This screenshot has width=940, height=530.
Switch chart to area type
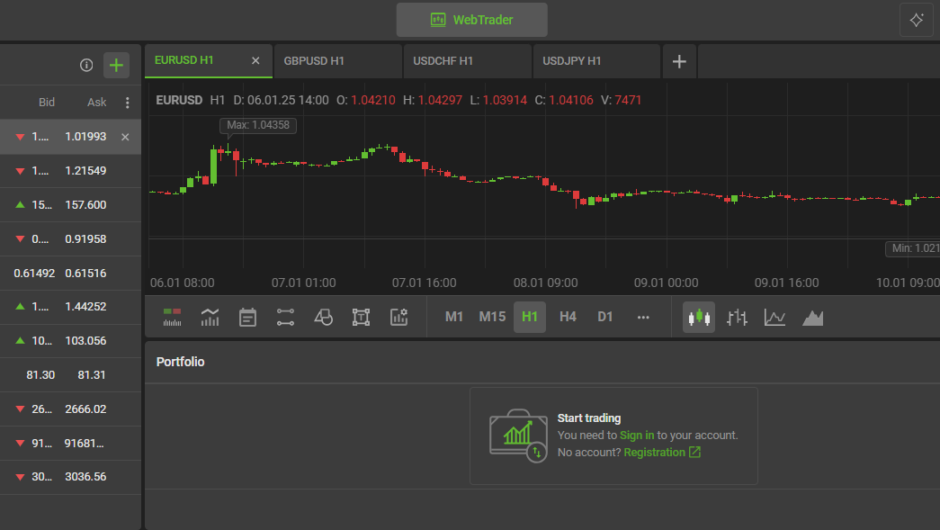pos(813,317)
